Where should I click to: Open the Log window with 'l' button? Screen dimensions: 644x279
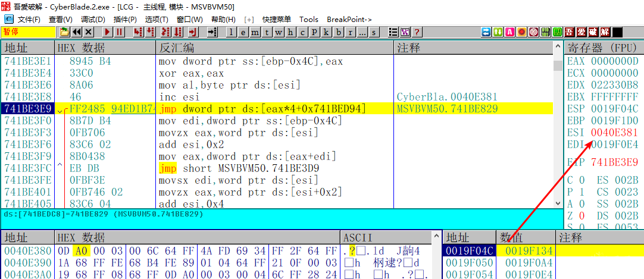231,32
